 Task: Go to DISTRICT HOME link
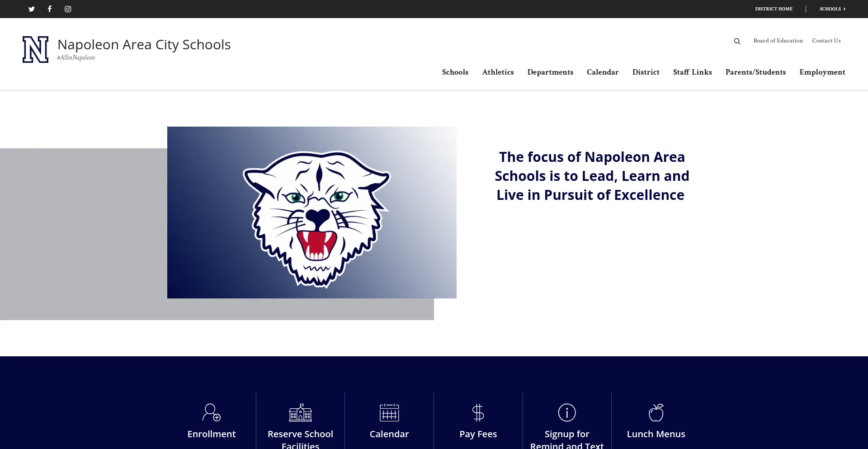[774, 9]
